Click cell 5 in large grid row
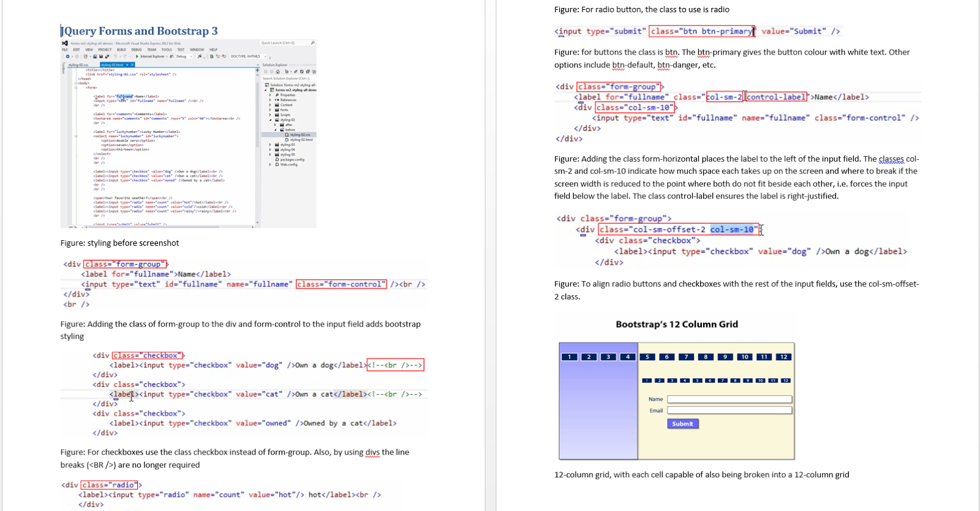 [x=647, y=357]
